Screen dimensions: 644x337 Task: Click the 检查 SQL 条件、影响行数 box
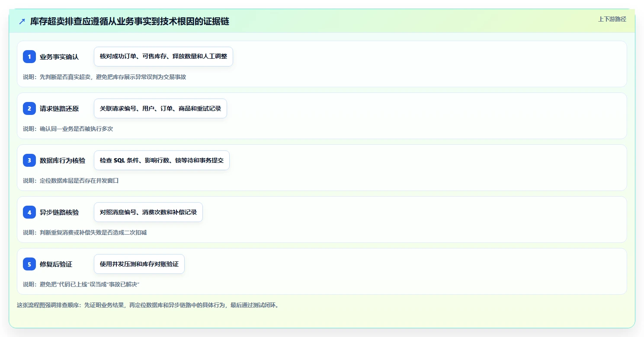tap(162, 160)
